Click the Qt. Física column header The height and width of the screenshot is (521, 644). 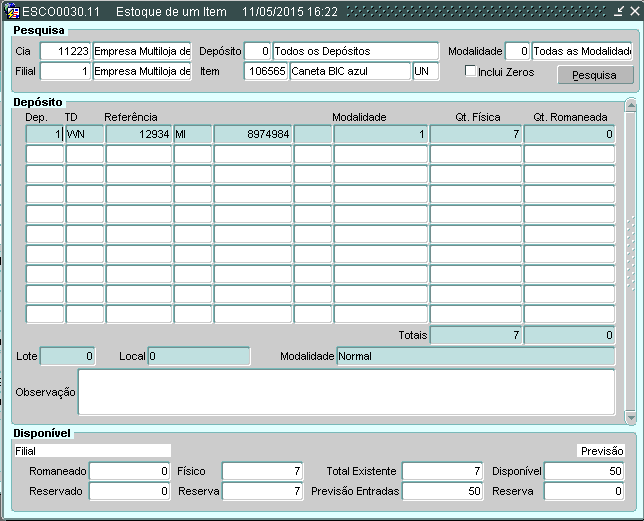478,117
